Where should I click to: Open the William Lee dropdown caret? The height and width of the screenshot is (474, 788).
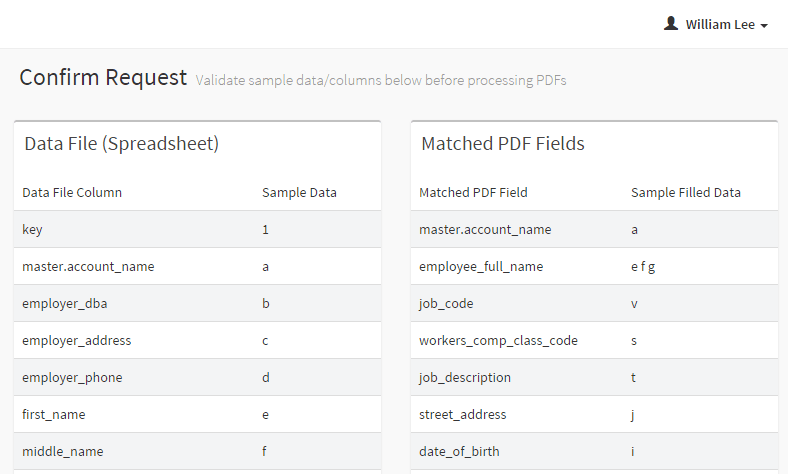764,26
